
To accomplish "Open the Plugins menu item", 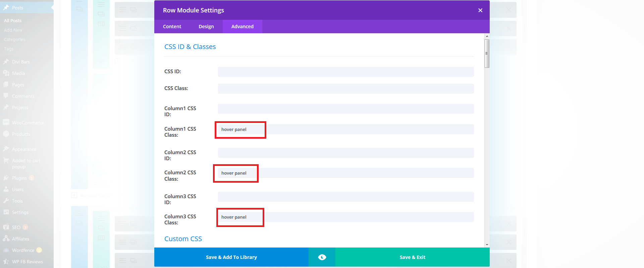I will point(19,178).
